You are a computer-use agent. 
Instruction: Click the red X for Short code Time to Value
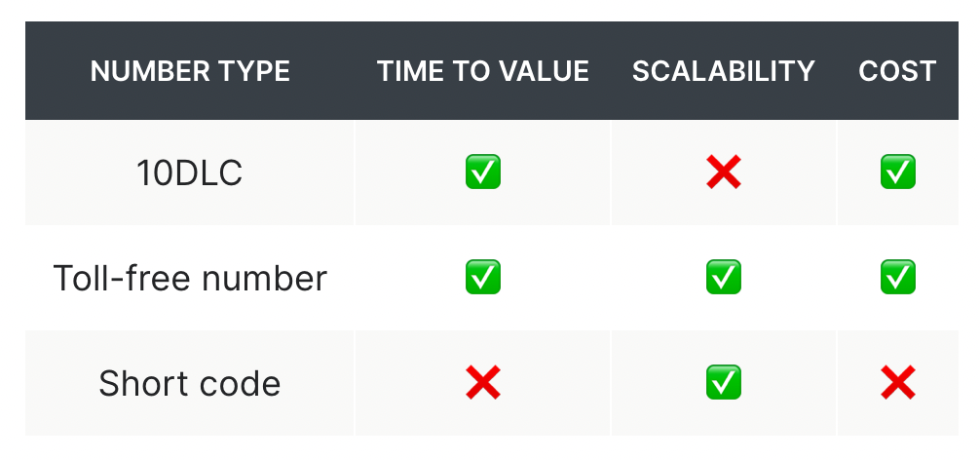pyautogui.click(x=483, y=382)
